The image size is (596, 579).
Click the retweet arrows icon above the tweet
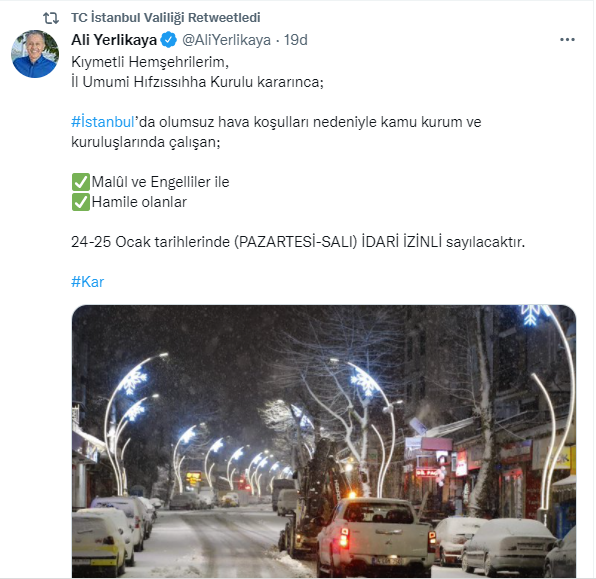coord(51,18)
